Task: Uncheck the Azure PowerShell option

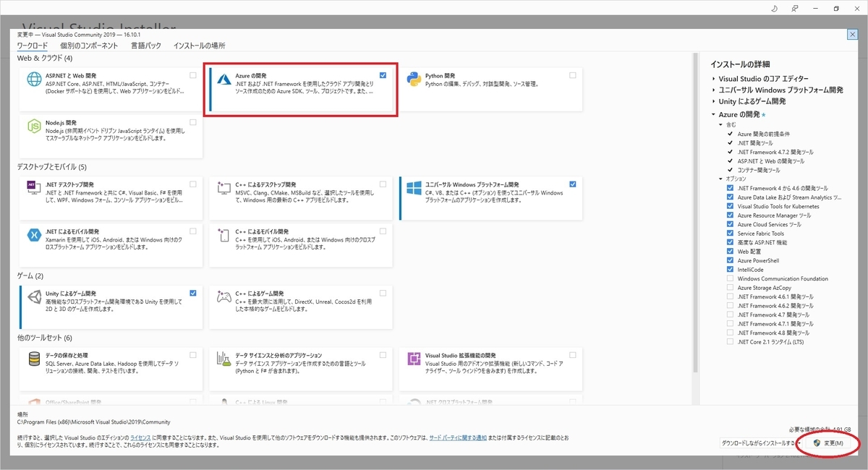Action: 730,260
